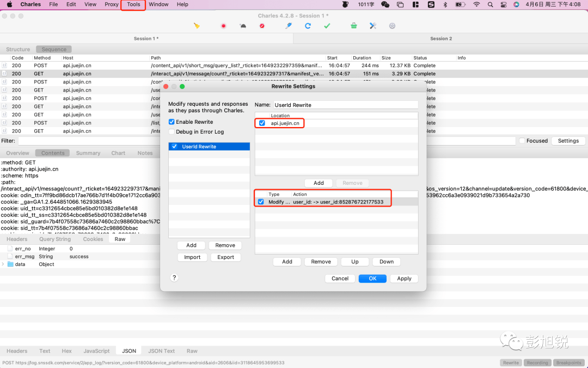Click Apply in Rewrite Settings
This screenshot has height=368, width=588.
click(x=404, y=279)
